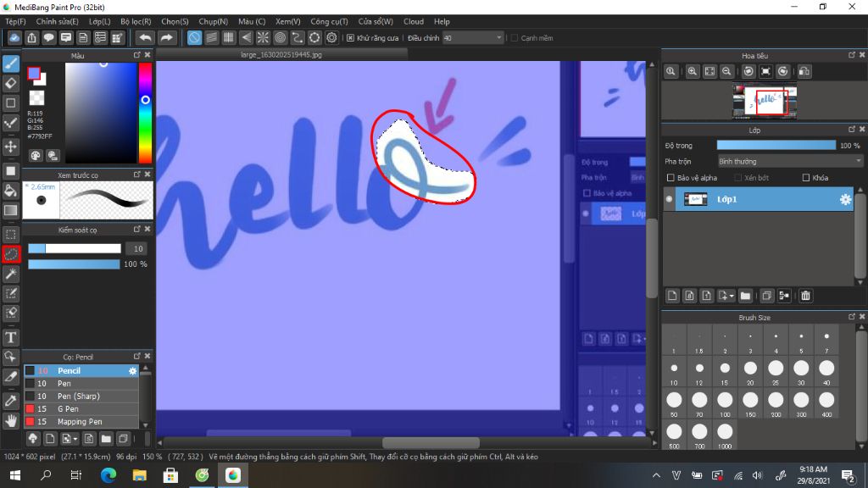Pick brush size 100 preset
This screenshot has width=868, height=488.
[725, 402]
